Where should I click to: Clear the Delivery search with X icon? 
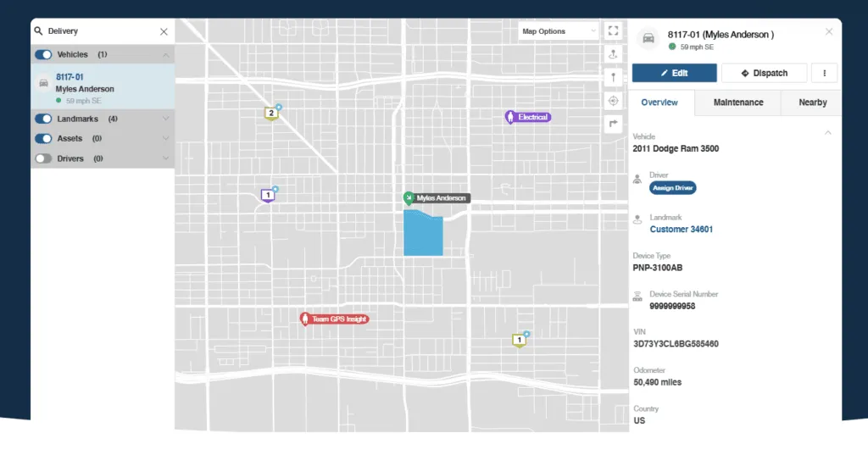tap(164, 31)
